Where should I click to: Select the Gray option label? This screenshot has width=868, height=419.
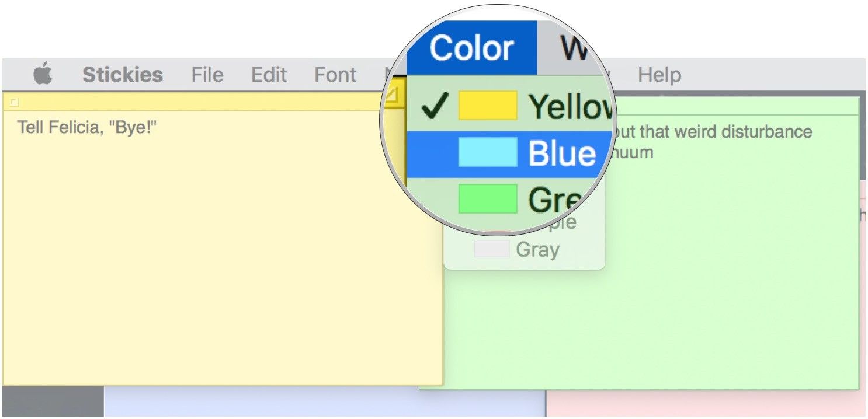[x=537, y=250]
